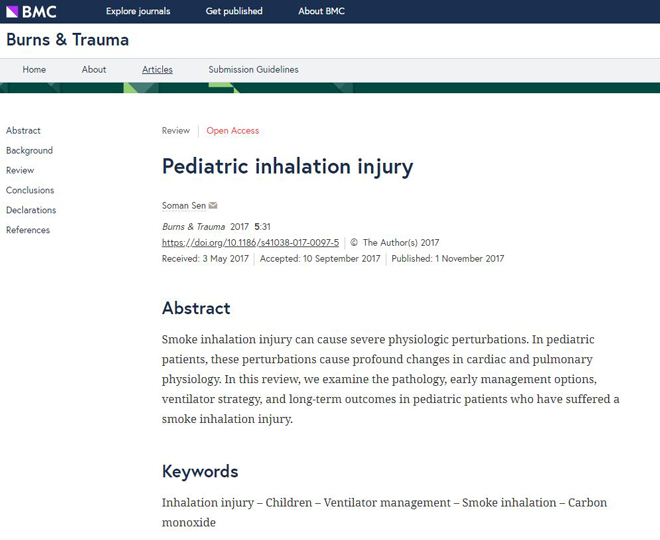Click the keyword Ventilator management
This screenshot has width=660, height=540.
pyautogui.click(x=387, y=503)
